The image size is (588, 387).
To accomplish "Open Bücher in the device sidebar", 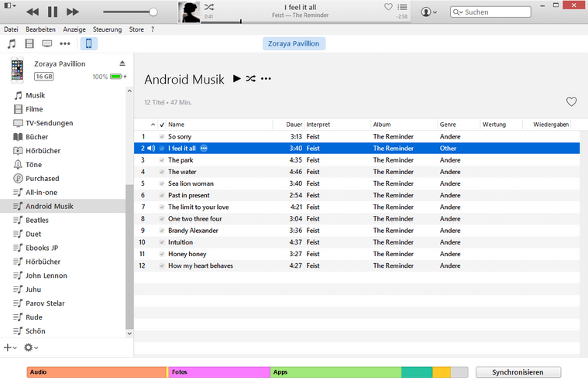I will (x=36, y=137).
